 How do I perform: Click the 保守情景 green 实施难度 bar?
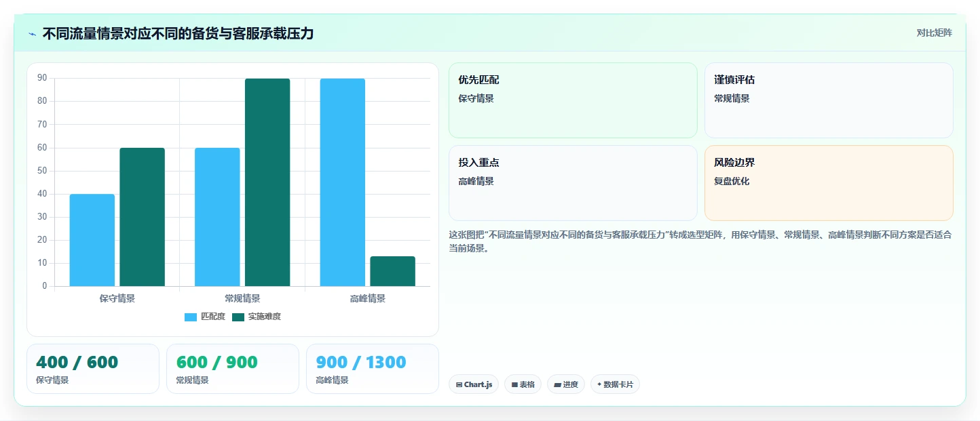click(x=143, y=217)
